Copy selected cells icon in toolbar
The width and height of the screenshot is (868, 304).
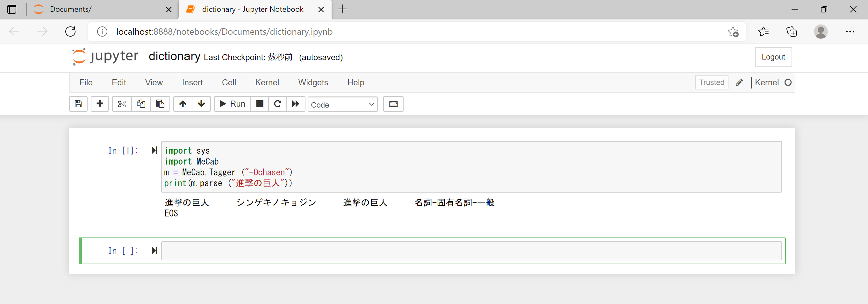[x=141, y=104]
